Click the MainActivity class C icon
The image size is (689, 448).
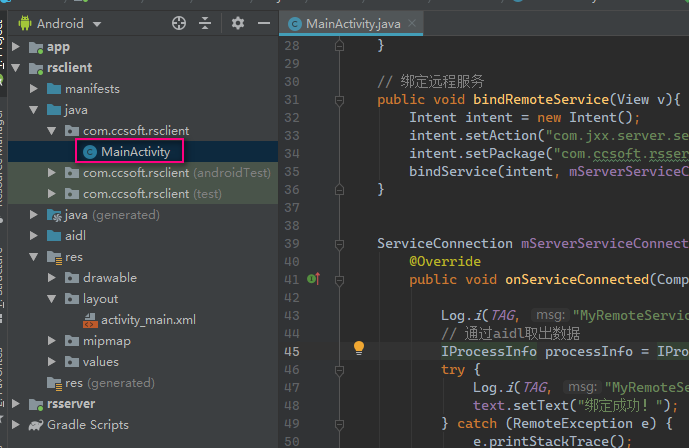[x=90, y=152]
